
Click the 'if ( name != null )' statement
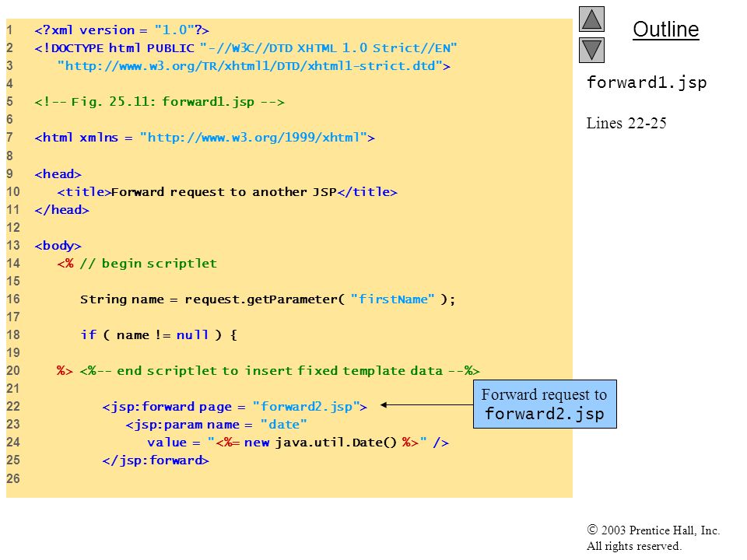tap(158, 335)
